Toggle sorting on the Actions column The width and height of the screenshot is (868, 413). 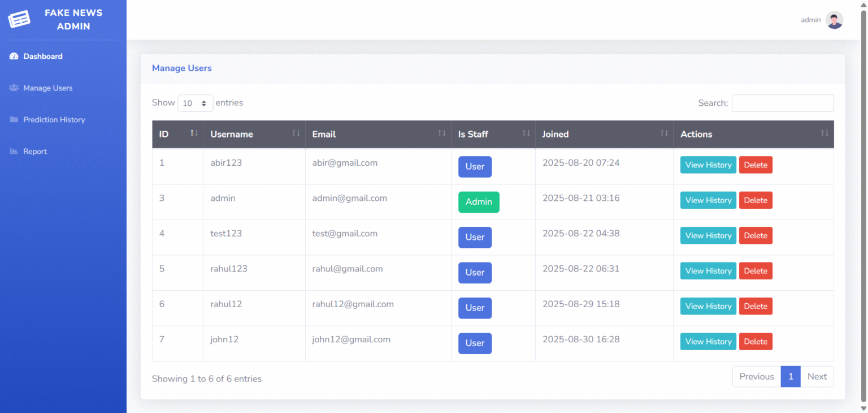[824, 133]
